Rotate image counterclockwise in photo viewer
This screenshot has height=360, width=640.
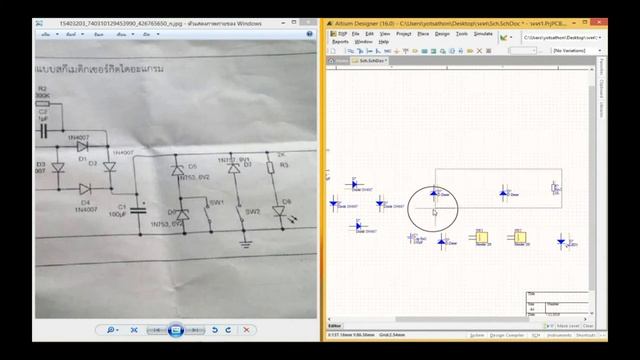[x=215, y=330]
